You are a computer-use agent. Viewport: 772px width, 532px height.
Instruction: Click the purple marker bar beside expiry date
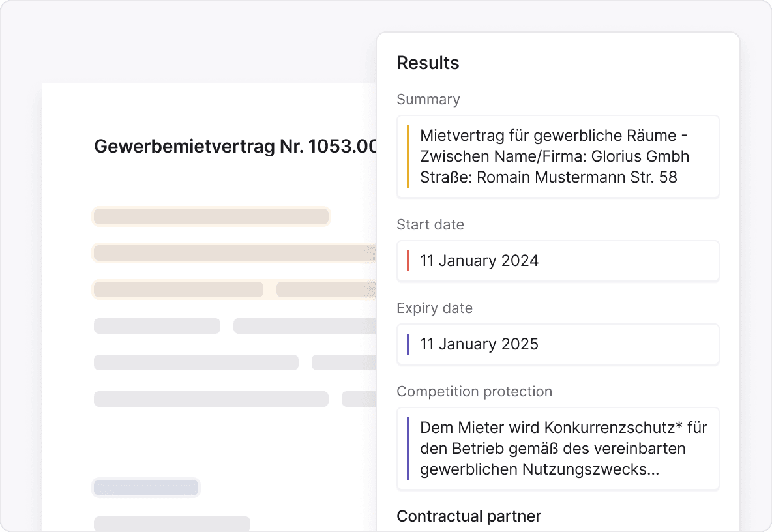click(x=408, y=344)
